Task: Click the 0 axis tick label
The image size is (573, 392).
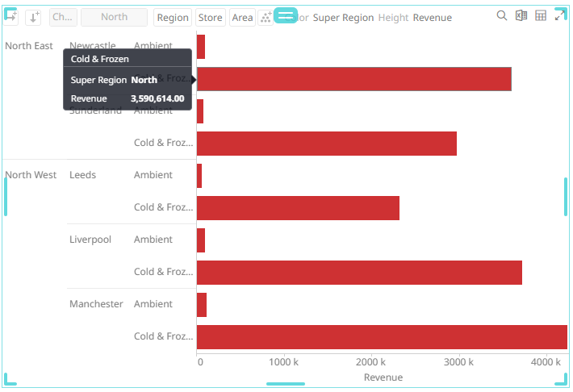Action: pos(200,362)
